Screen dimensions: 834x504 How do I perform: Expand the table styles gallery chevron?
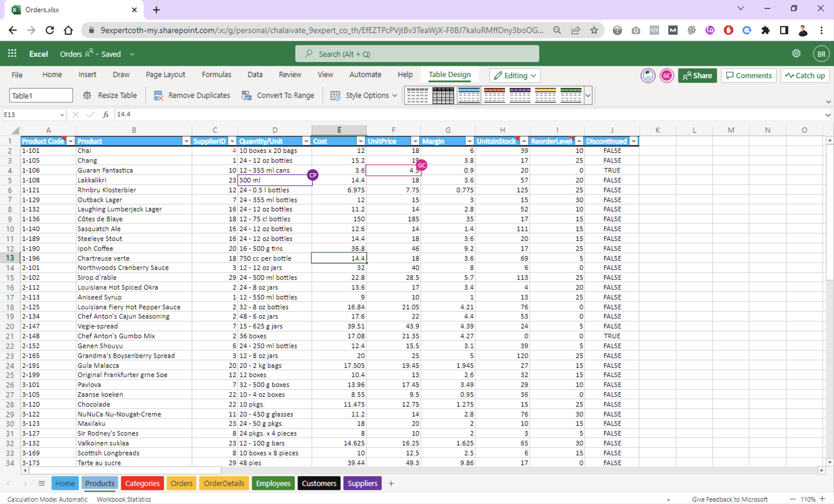tap(588, 96)
